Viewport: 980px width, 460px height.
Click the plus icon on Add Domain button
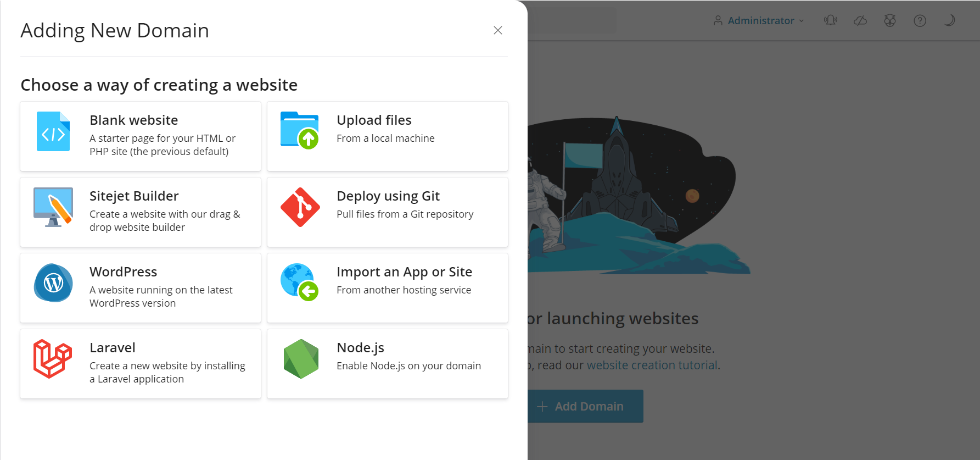[x=542, y=406]
